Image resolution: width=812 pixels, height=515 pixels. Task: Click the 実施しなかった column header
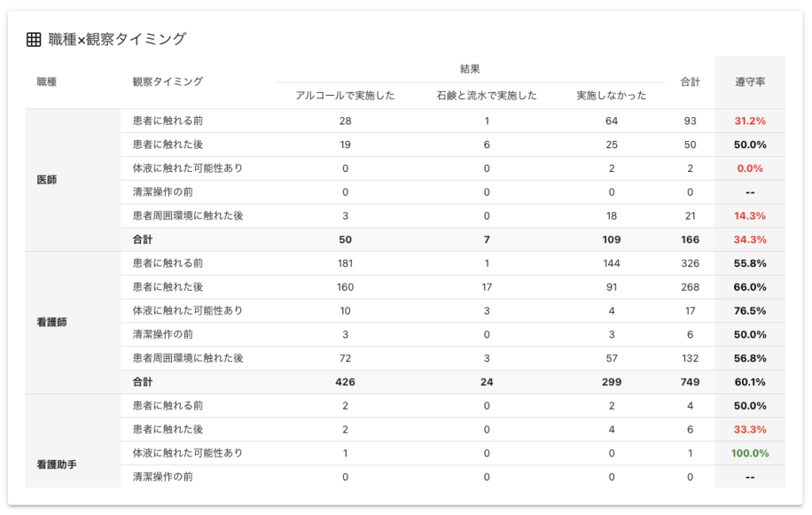[611, 96]
